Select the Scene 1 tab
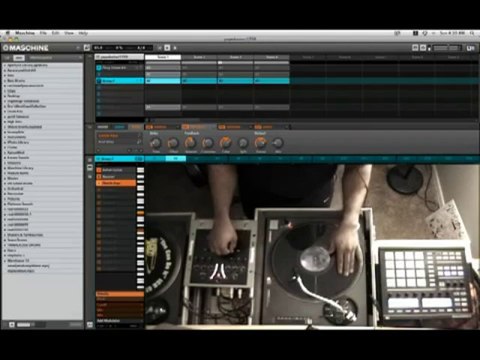Screen dimensions: 480x360 (x=163, y=57)
